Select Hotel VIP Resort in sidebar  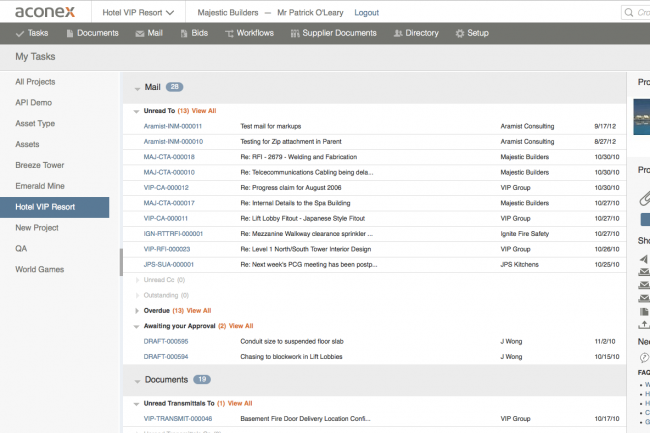click(55, 207)
